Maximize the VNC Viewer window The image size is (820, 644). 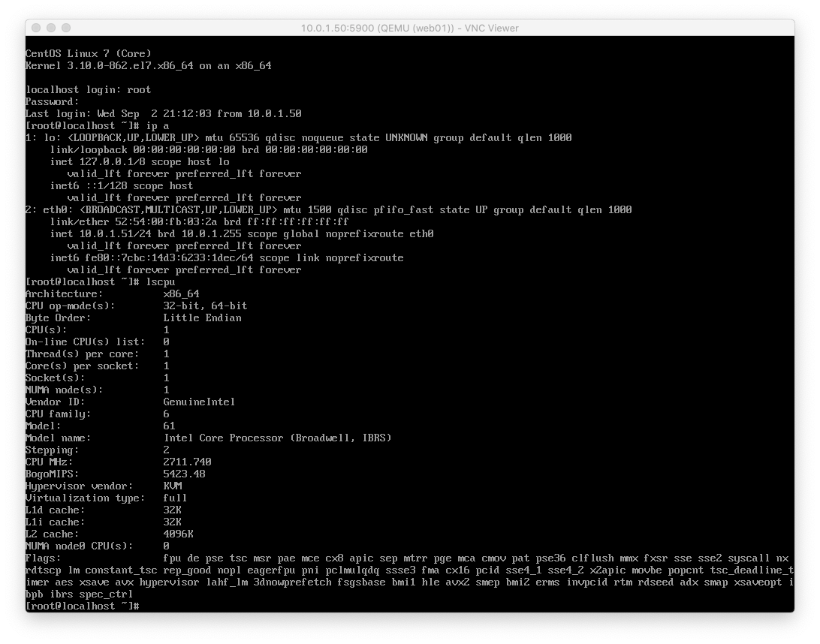tap(66, 28)
